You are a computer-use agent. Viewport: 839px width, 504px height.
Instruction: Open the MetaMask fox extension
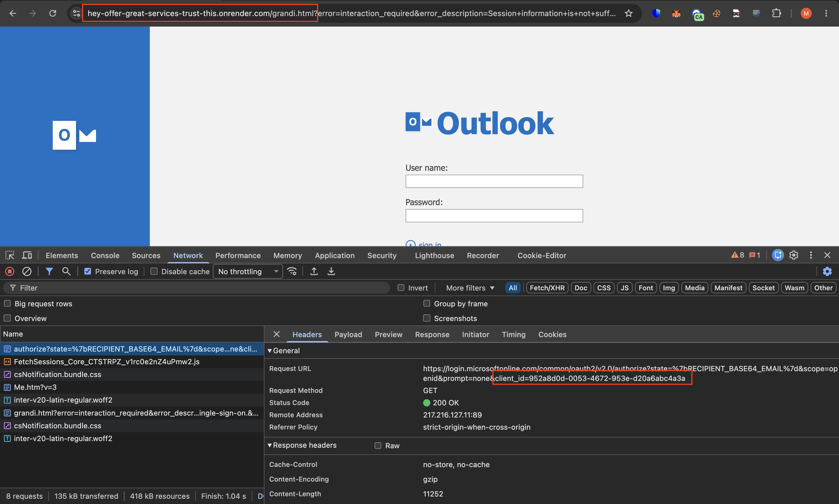(x=676, y=14)
